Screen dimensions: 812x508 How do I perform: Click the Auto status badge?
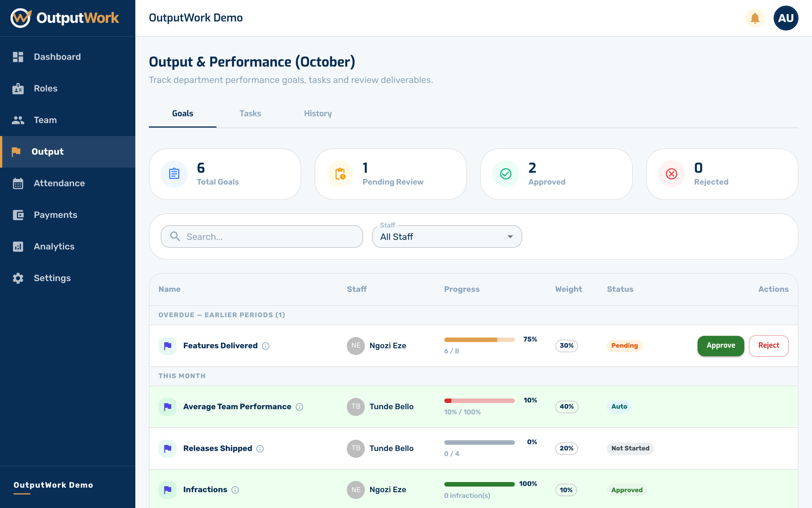point(619,406)
